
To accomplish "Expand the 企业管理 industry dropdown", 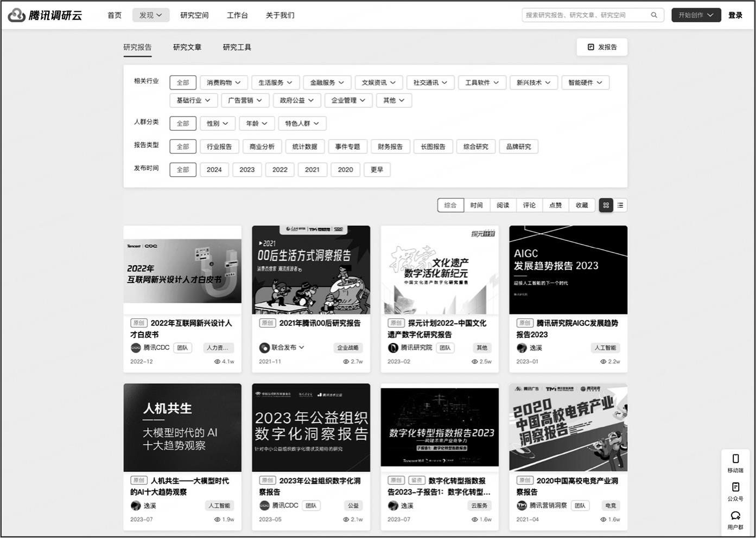I will (348, 100).
